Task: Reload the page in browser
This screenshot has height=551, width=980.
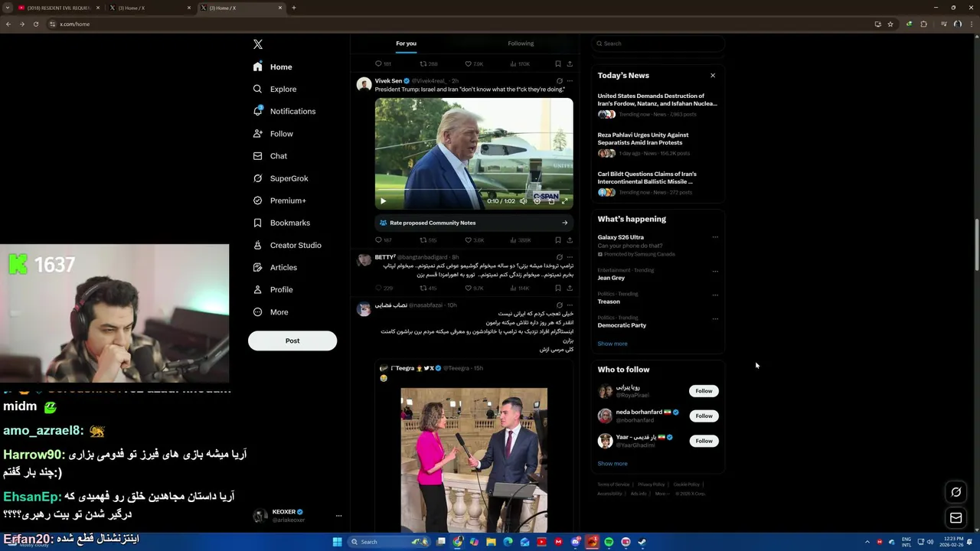Action: coord(36,24)
